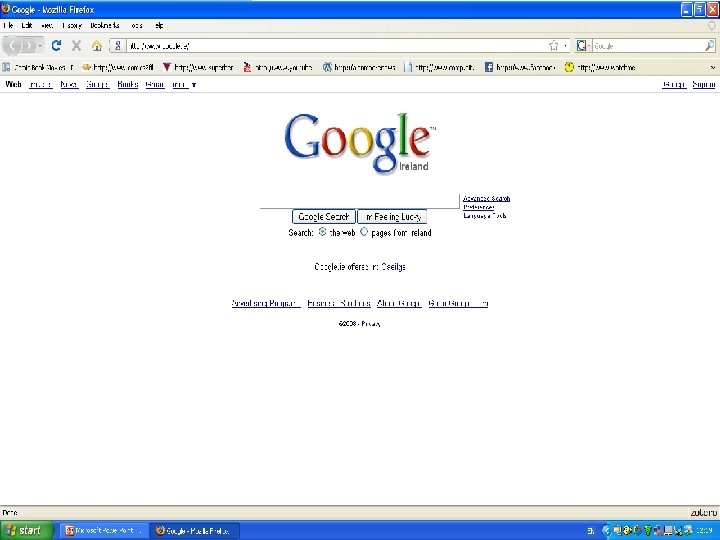Bookmark this page with the star
Image resolution: width=720 pixels, height=540 pixels.
(554, 45)
